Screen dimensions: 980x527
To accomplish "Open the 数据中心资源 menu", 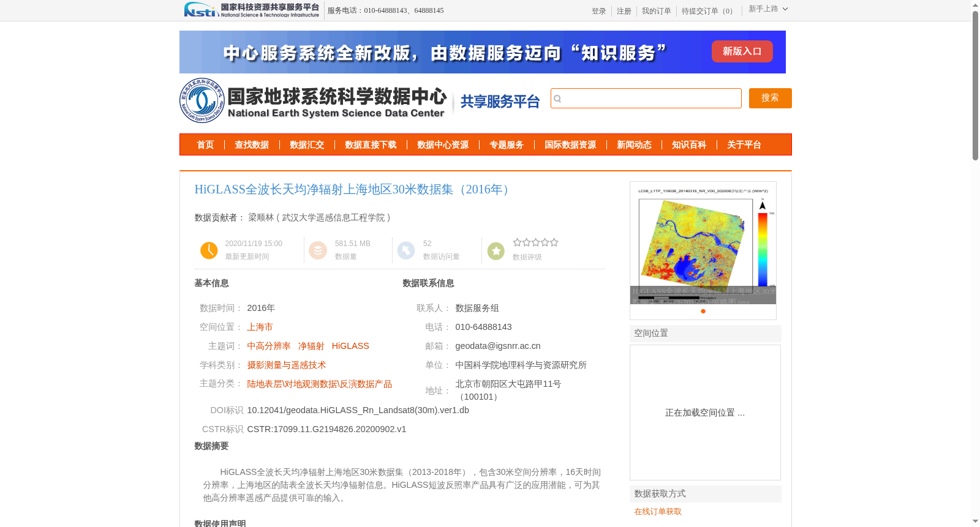I will coord(443,145).
